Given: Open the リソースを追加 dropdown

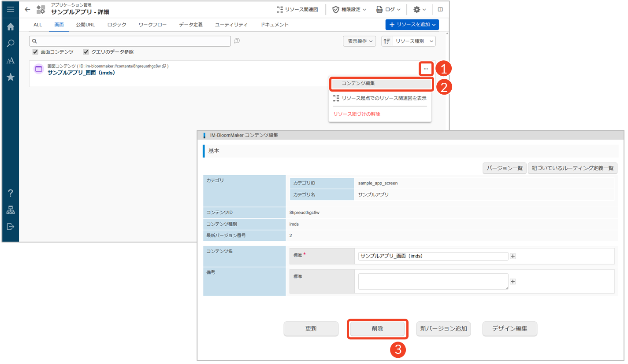Looking at the screenshot, I should pyautogui.click(x=412, y=25).
